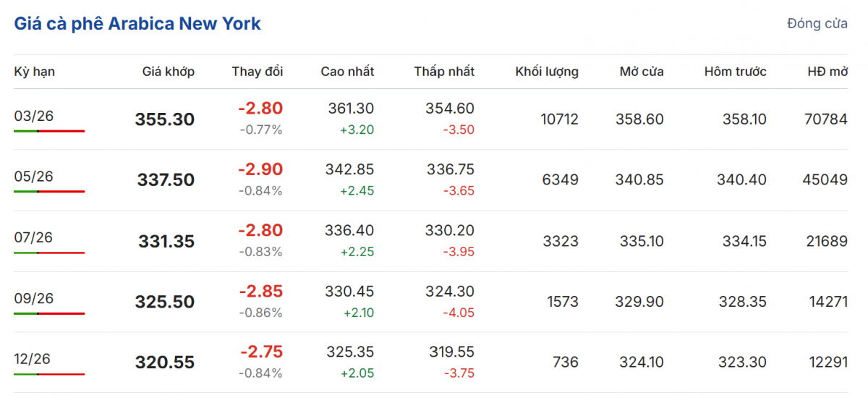Click the 'Giá cà phê Arabica New York' title

point(137,24)
